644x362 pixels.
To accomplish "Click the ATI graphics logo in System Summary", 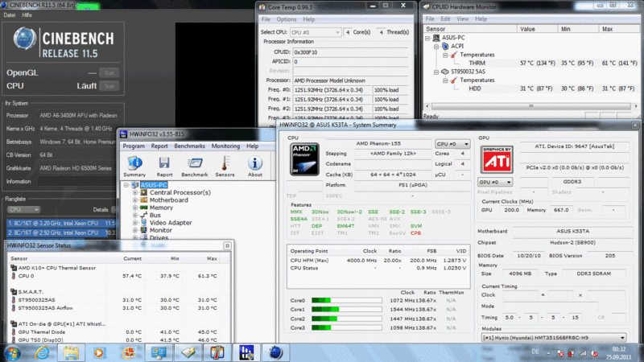I will point(497,159).
